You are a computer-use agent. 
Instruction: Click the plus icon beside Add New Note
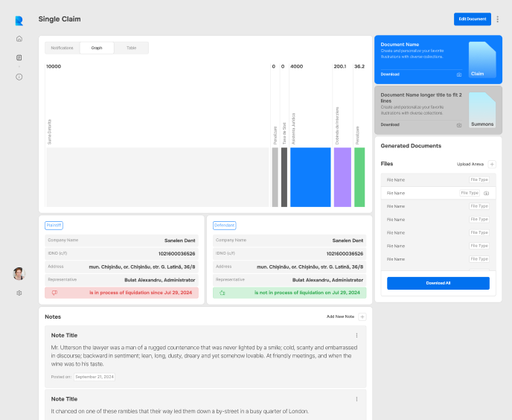pos(362,316)
